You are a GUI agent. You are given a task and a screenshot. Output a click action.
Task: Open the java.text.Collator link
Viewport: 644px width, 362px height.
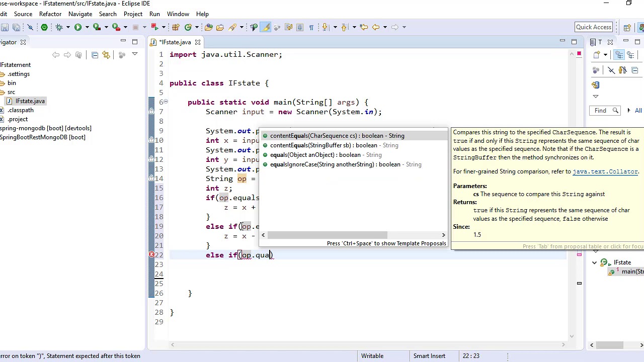(x=605, y=171)
